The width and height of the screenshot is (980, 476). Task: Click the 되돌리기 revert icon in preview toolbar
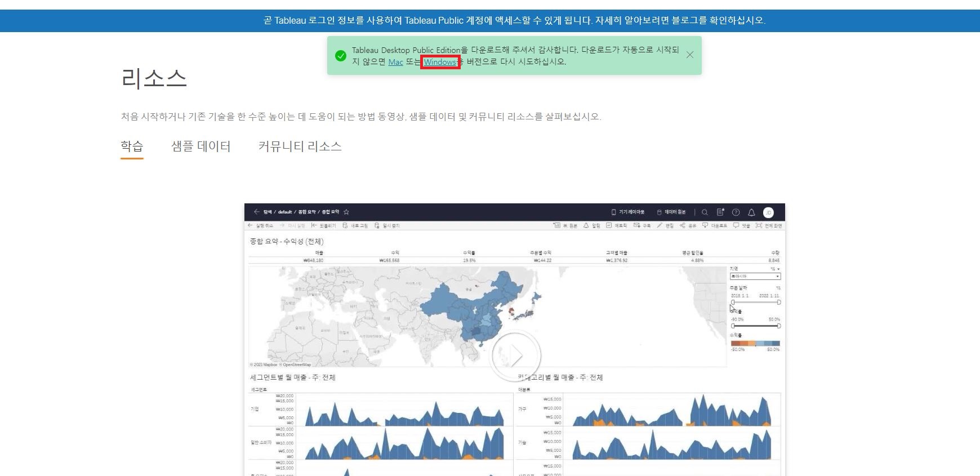(314, 225)
